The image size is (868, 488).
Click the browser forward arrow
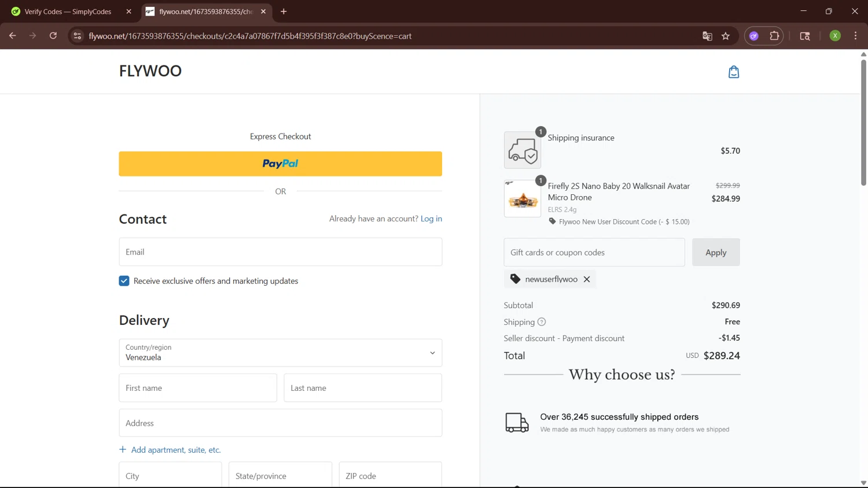point(32,36)
